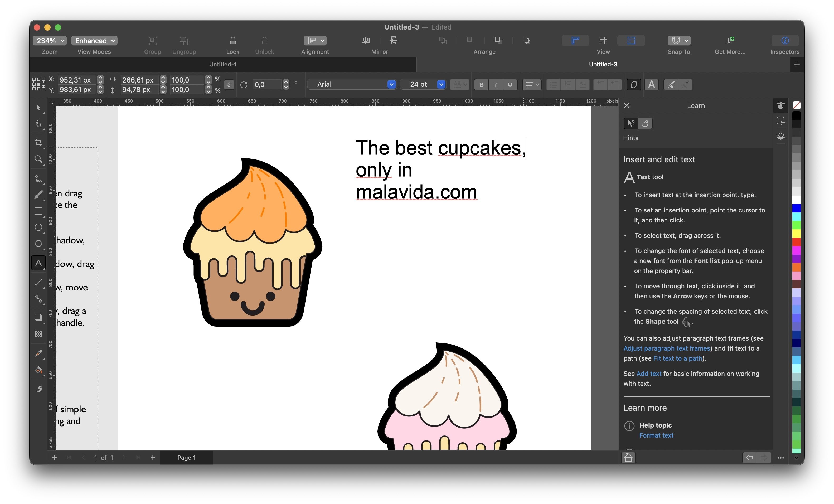Toggle Bold text formatting
834x504 pixels.
coord(481,85)
